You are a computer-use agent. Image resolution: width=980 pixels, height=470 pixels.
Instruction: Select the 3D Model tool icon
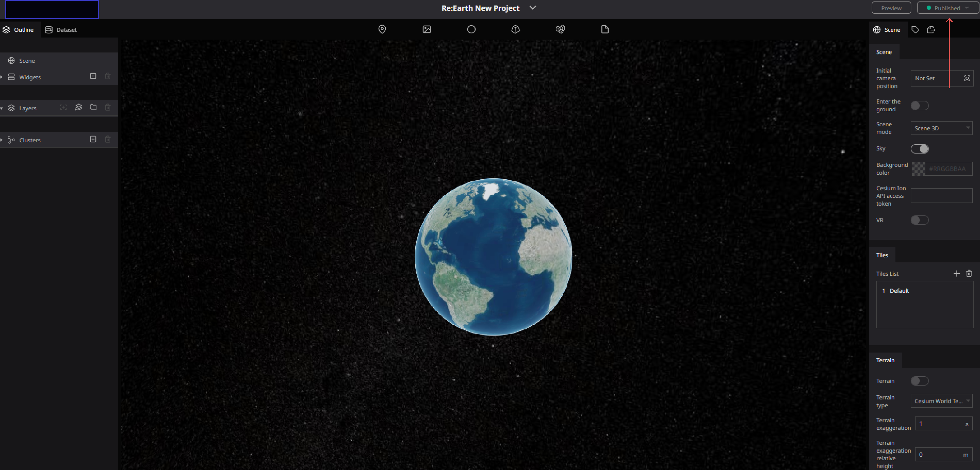pyautogui.click(x=515, y=29)
